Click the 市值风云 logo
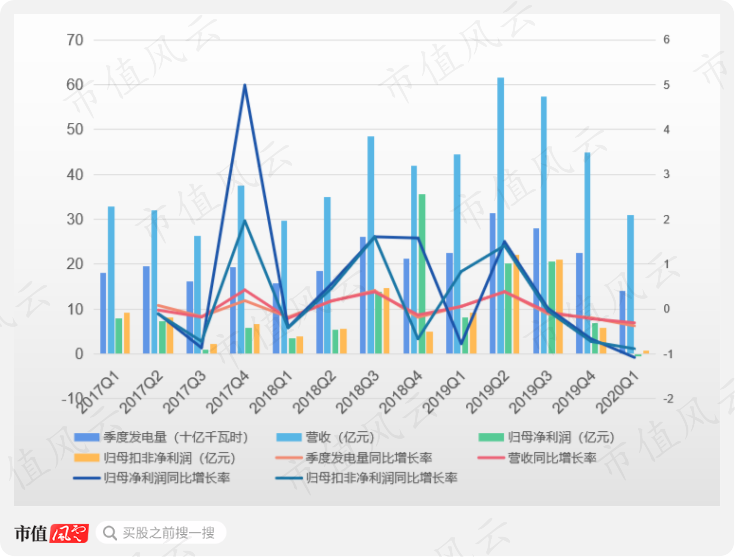 point(51,534)
